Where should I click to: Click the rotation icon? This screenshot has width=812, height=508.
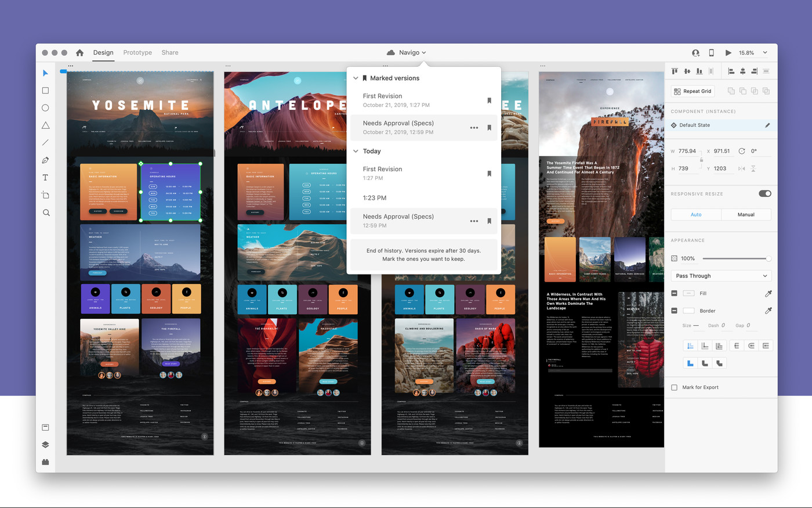tap(741, 151)
